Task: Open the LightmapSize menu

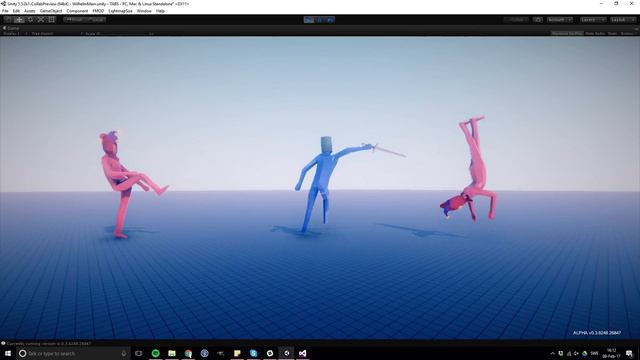Action: [120, 11]
